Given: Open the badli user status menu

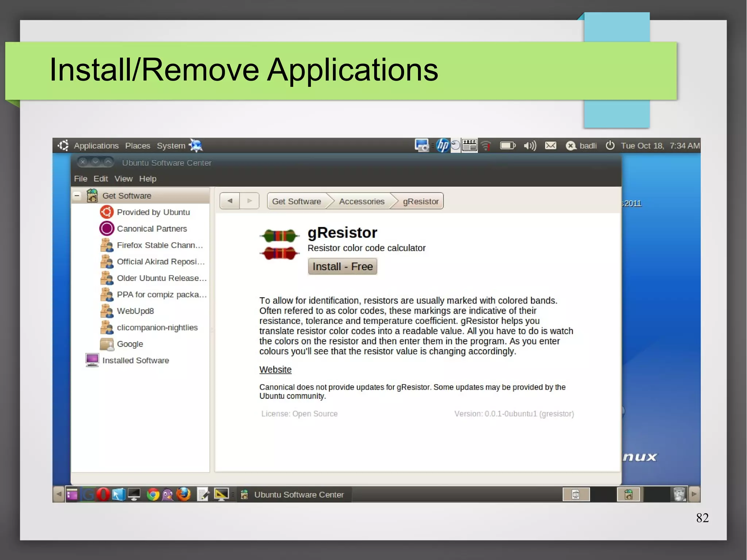Looking at the screenshot, I should tap(581, 146).
